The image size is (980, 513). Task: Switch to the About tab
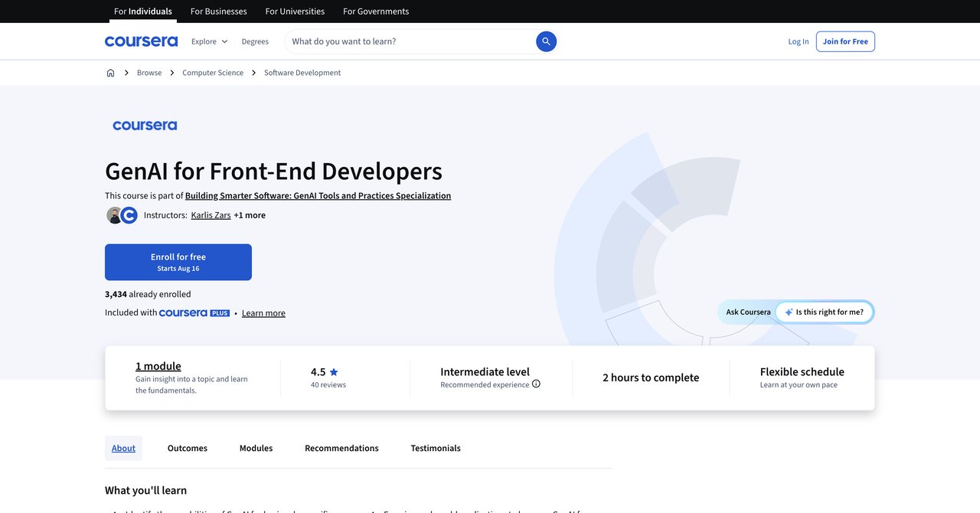(123, 449)
